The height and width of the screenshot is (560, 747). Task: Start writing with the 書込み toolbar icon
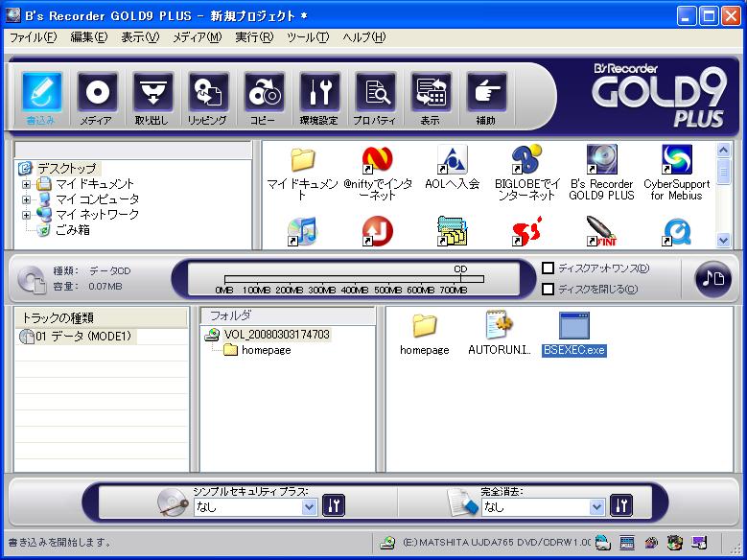(41, 92)
